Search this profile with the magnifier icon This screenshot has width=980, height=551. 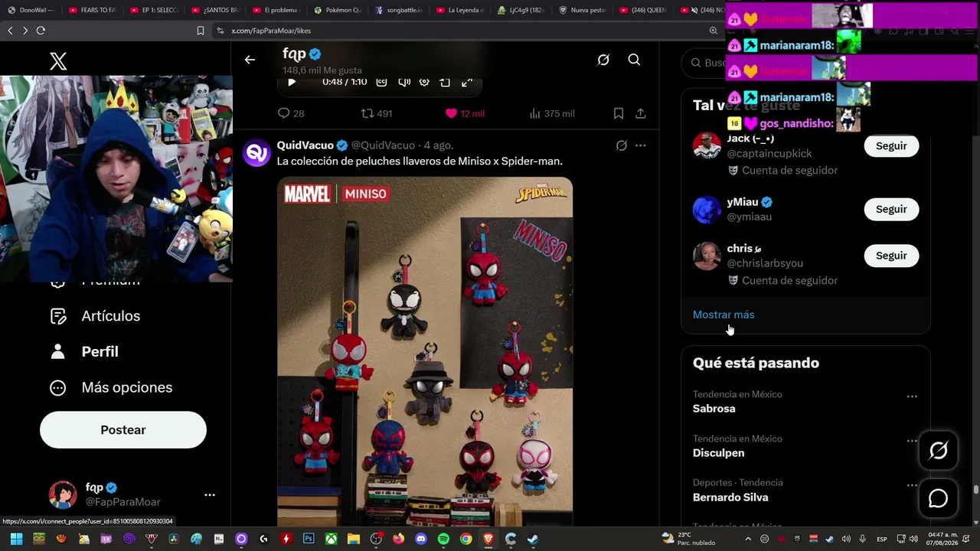(x=634, y=60)
